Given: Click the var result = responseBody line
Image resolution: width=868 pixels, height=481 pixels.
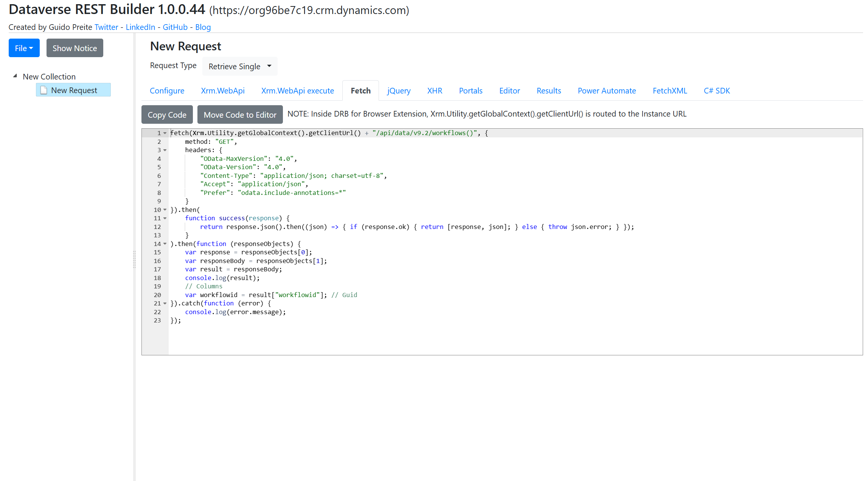Looking at the screenshot, I should click(233, 269).
